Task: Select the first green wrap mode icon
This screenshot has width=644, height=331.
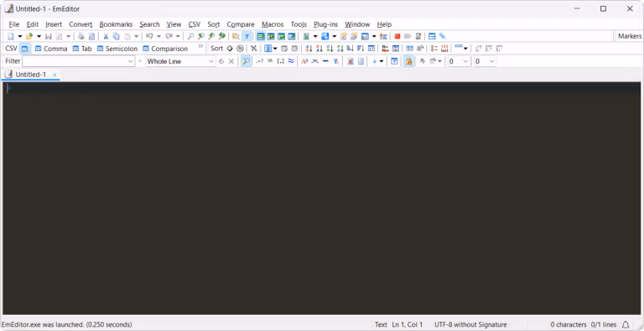Action: click(x=261, y=36)
